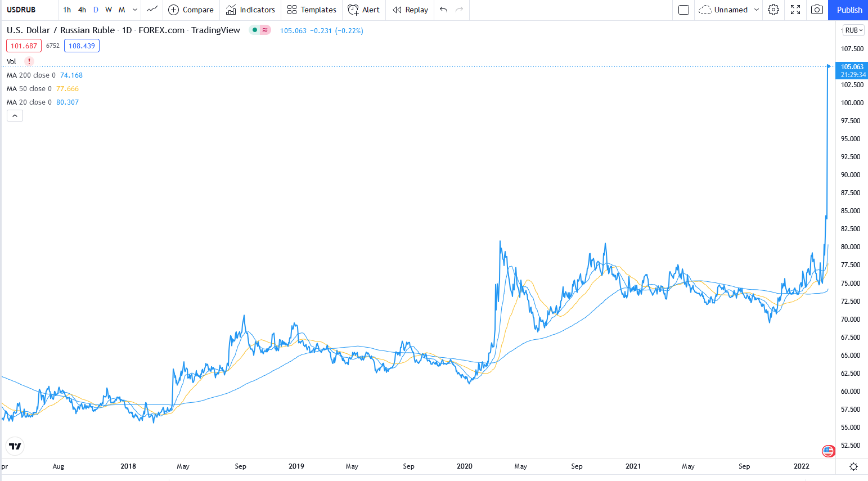The width and height of the screenshot is (868, 481).
Task: Click the blue Publish button
Action: [848, 10]
